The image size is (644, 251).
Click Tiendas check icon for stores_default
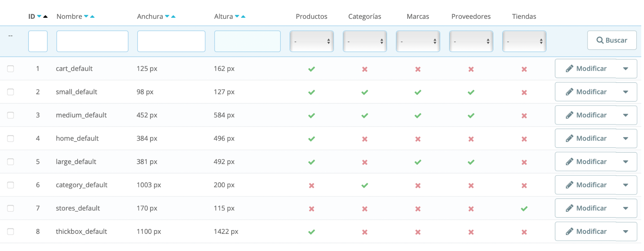(524, 209)
